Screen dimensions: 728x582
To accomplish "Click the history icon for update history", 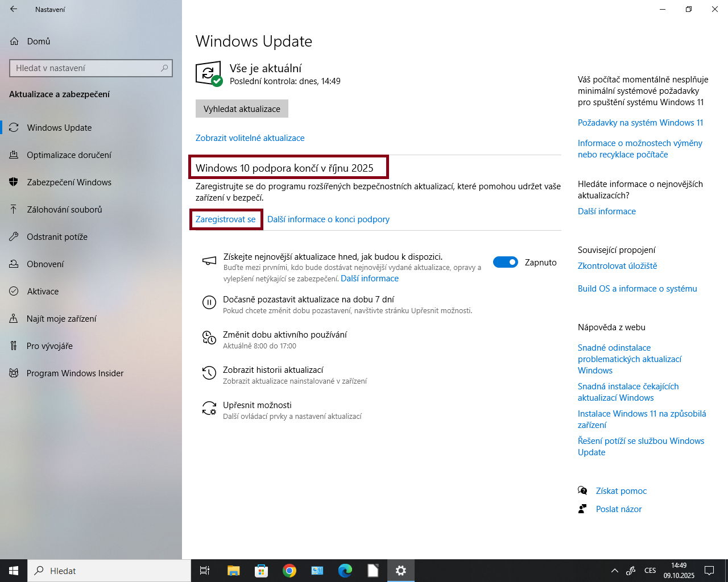I will pyautogui.click(x=209, y=373).
